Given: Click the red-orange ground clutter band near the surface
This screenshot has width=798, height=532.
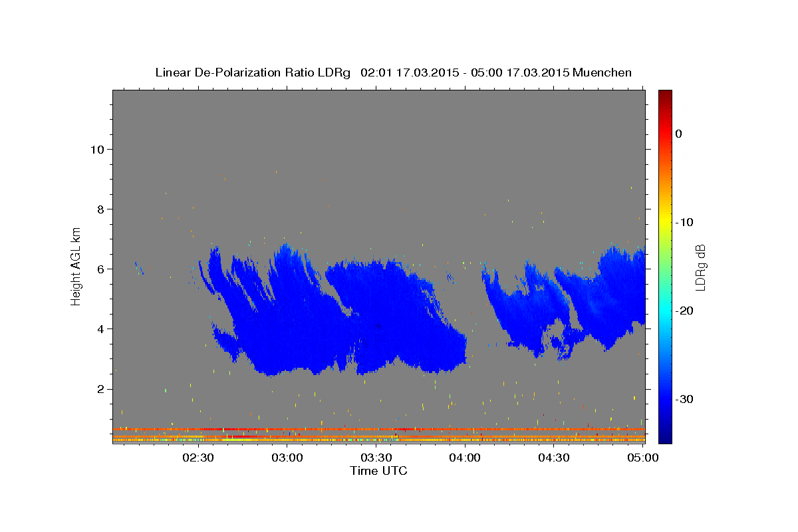Looking at the screenshot, I should [x=378, y=430].
